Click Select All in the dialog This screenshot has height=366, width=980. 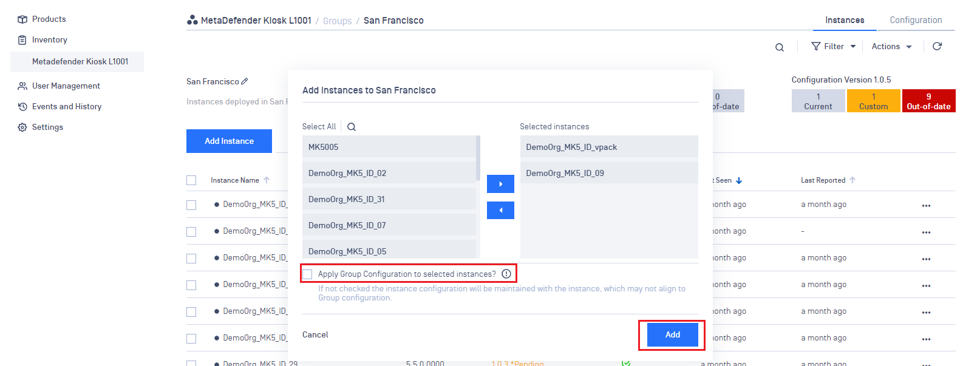319,127
